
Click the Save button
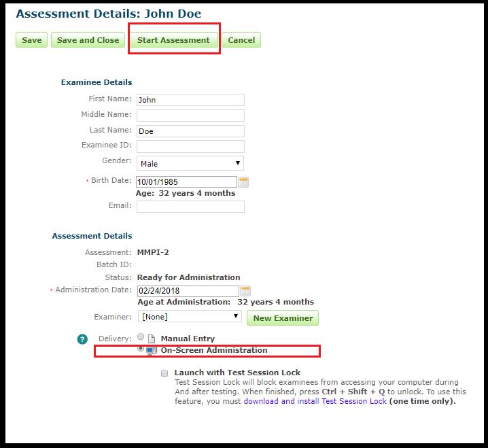tap(31, 40)
